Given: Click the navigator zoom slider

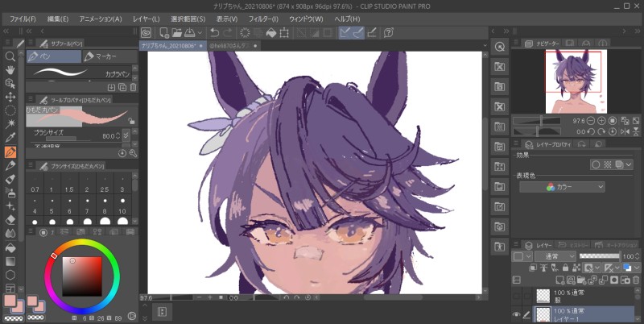Looking at the screenshot, I should pyautogui.click(x=537, y=120).
